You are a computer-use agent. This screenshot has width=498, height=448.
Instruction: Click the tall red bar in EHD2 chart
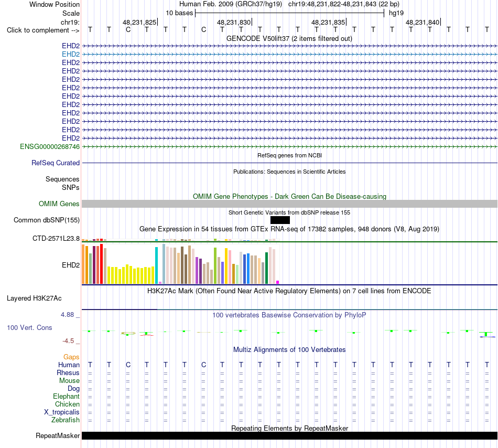point(101,264)
